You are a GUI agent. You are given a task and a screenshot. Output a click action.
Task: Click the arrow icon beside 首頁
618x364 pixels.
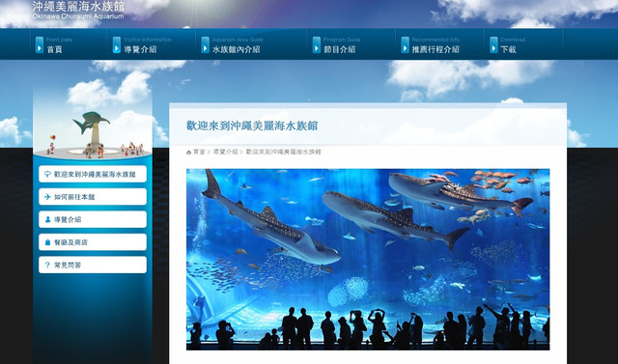40,45
